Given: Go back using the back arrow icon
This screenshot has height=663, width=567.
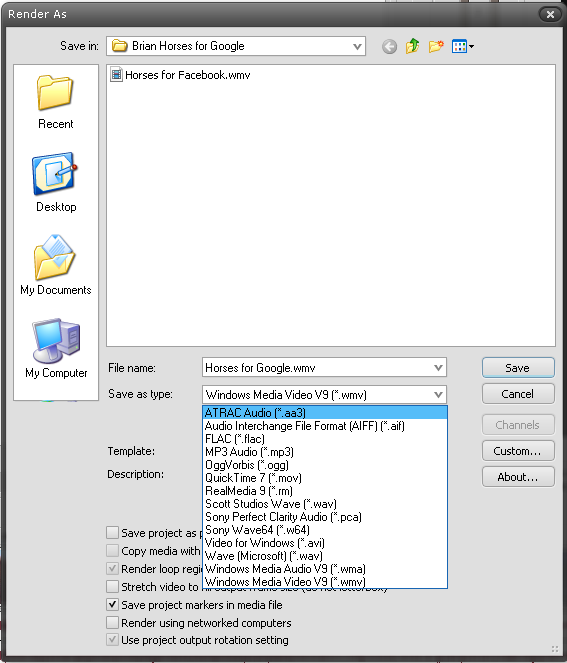Looking at the screenshot, I should pyautogui.click(x=389, y=47).
